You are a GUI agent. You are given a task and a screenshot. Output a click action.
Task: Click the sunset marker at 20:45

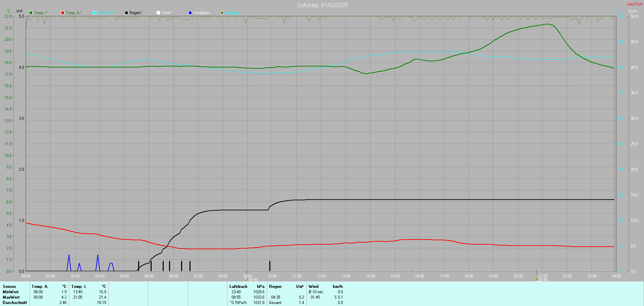(x=536, y=279)
